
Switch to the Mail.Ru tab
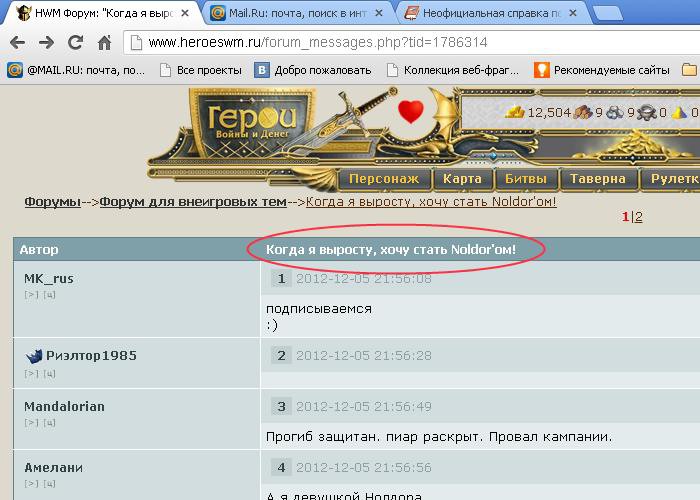(x=297, y=13)
